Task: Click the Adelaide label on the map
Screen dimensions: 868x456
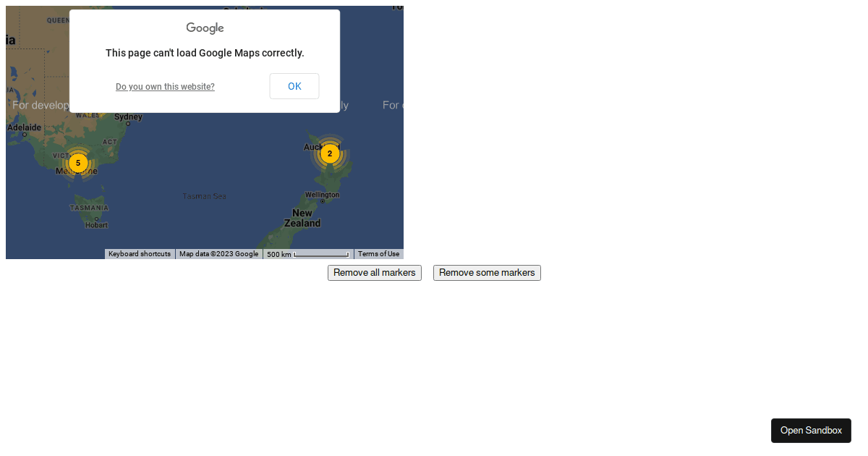Action: tap(24, 126)
